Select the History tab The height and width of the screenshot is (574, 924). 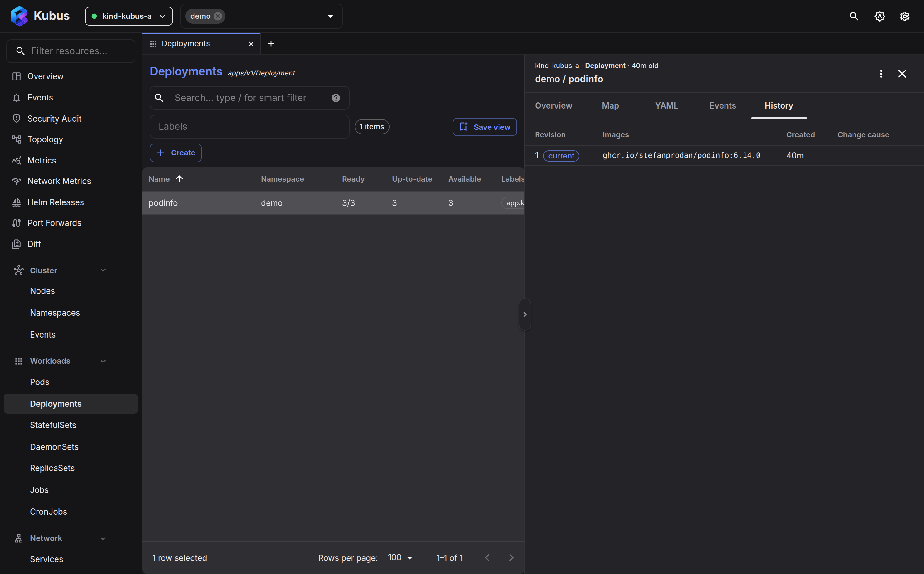[779, 105]
